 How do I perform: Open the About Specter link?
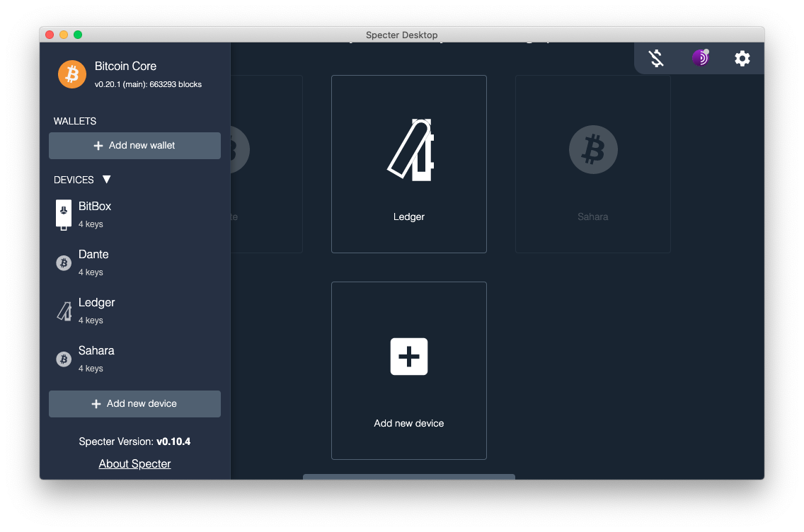click(x=135, y=464)
